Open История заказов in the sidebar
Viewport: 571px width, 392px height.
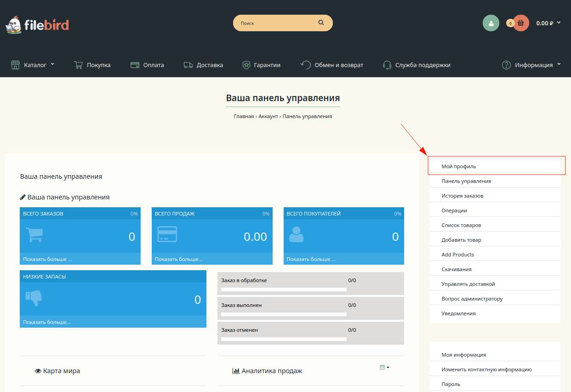(x=462, y=196)
